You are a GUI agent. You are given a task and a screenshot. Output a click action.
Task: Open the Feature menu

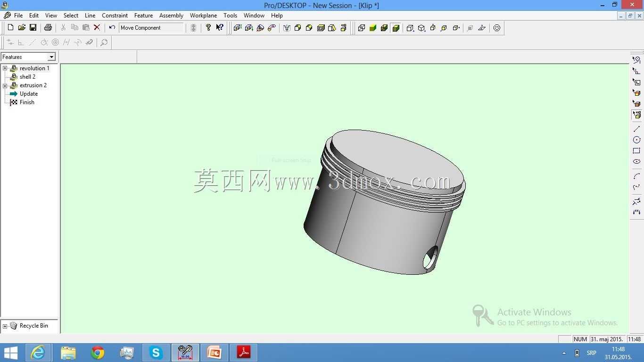coord(143,16)
